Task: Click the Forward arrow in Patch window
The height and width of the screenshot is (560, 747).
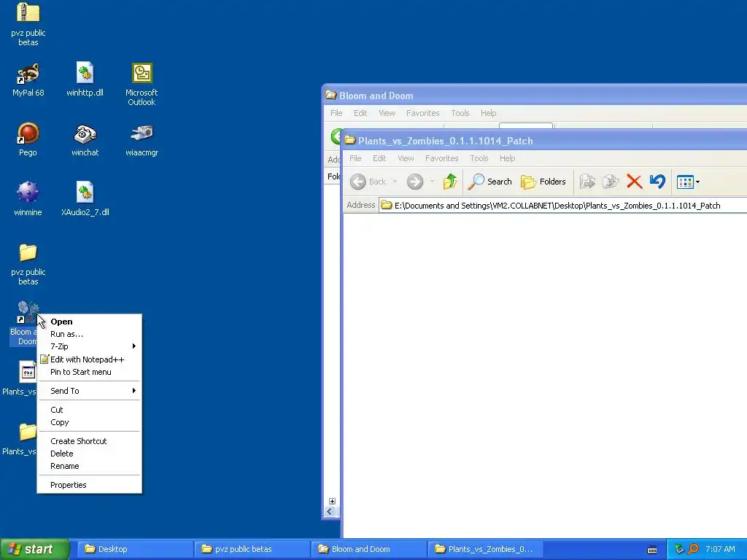Action: [415, 182]
